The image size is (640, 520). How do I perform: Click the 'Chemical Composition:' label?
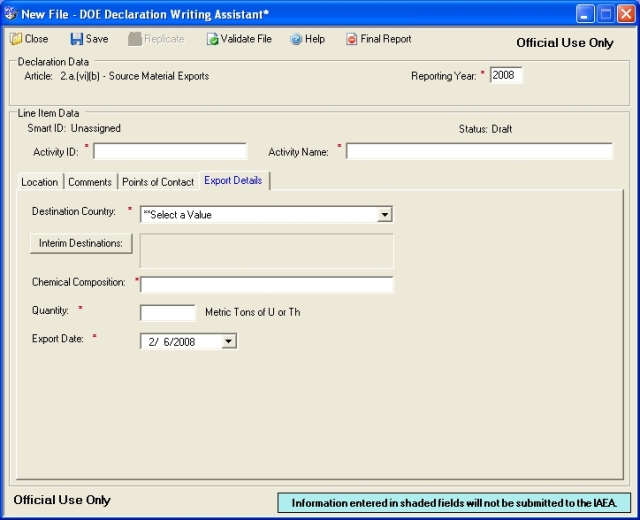click(x=79, y=282)
